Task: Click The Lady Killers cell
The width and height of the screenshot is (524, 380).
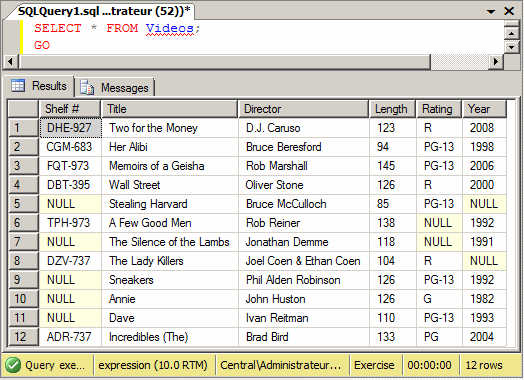Action: [x=170, y=261]
